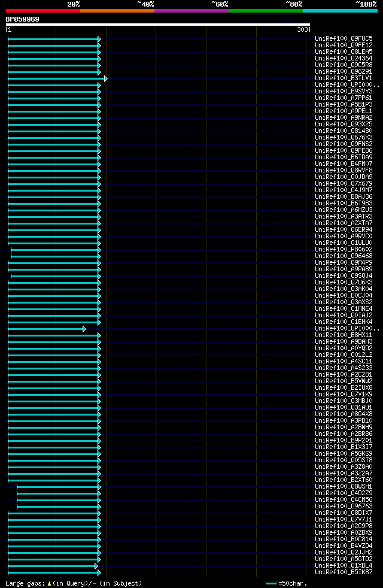Open hit UniRef100_Q96291
383x588 pixels.
tap(344, 72)
